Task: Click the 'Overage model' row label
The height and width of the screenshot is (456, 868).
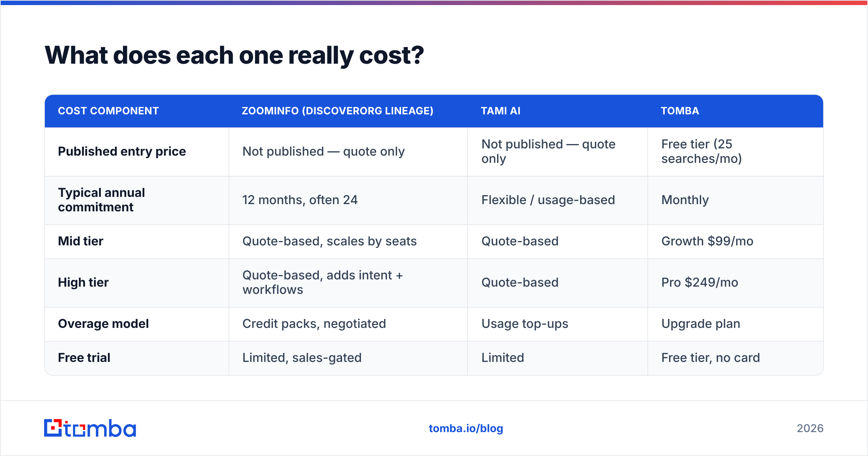Action: [x=103, y=324]
